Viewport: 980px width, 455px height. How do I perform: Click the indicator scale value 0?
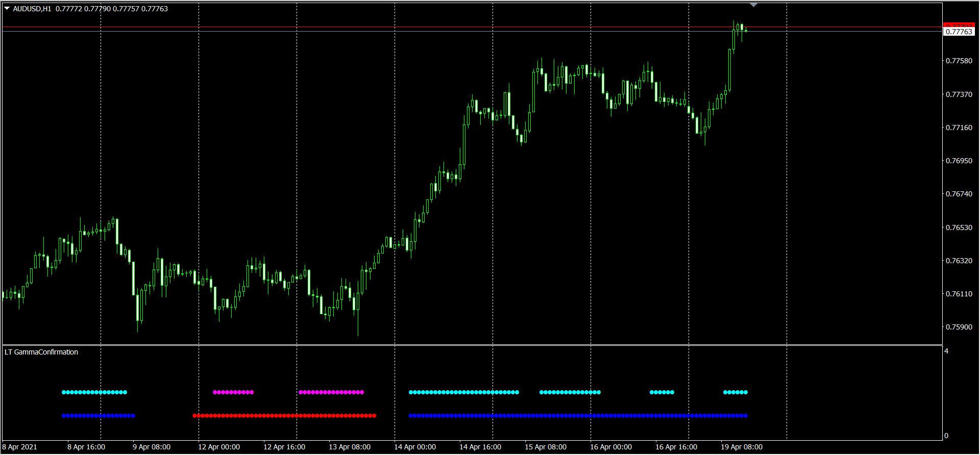(x=946, y=436)
